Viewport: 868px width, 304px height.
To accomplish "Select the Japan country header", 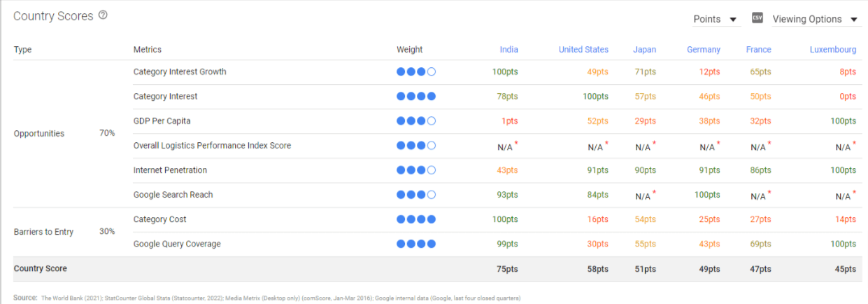I will coord(644,50).
